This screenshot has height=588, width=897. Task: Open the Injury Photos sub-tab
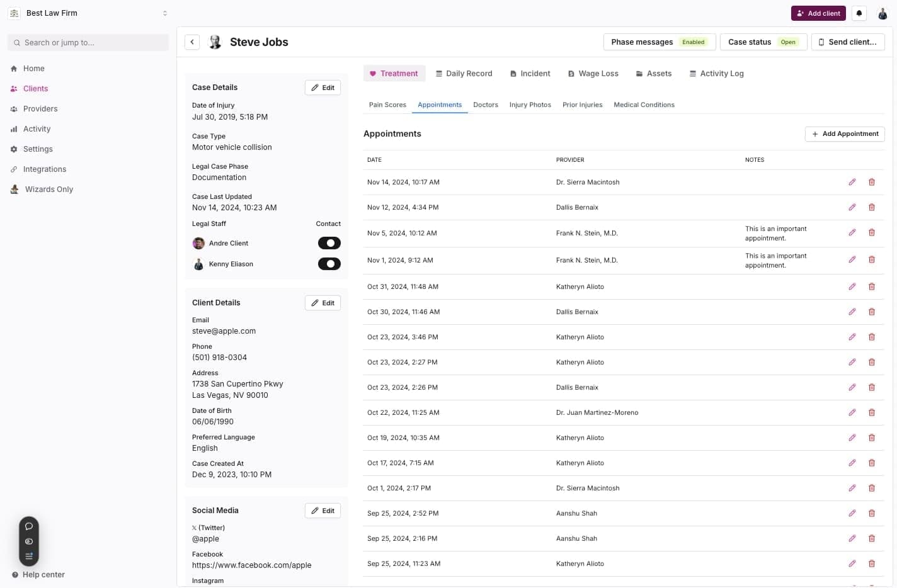point(530,105)
